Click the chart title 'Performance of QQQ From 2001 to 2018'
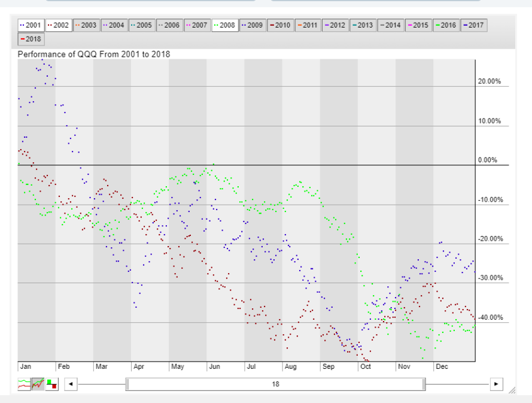Viewport: 532px width, 403px height. 94,54
